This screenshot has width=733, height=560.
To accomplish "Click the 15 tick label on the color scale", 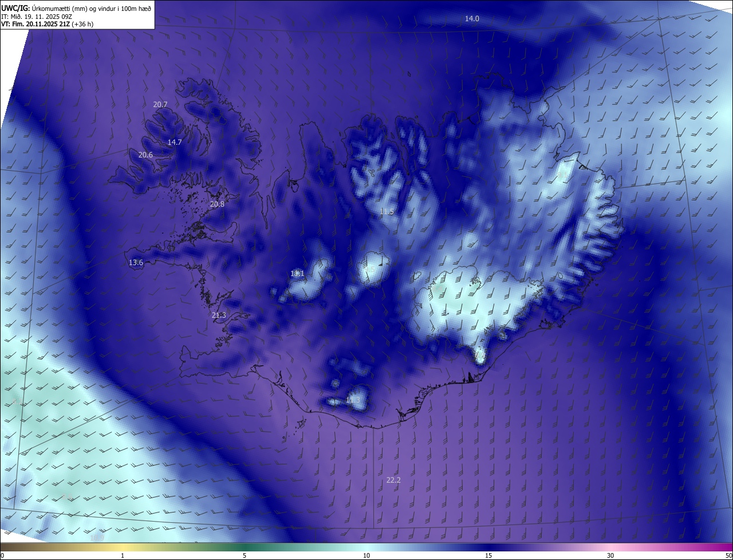I will (x=488, y=555).
